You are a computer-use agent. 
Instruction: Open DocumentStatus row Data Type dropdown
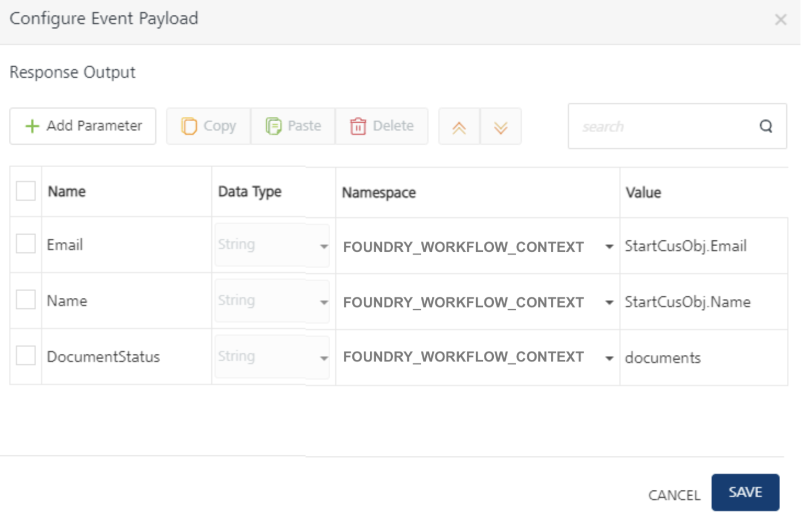pyautogui.click(x=324, y=358)
